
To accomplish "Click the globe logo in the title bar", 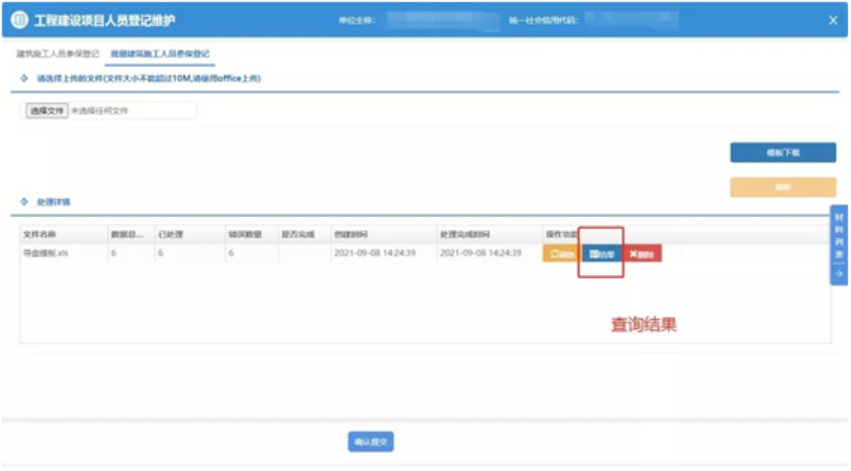I will [x=19, y=20].
